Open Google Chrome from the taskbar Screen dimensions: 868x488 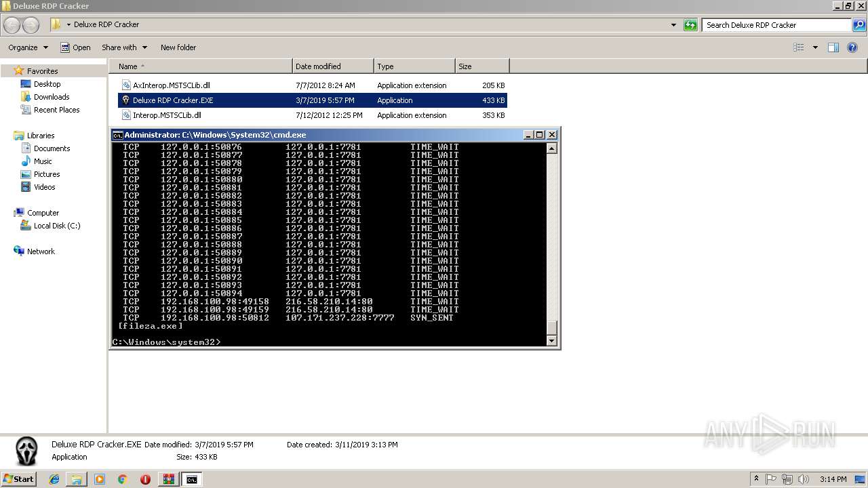pyautogui.click(x=122, y=479)
